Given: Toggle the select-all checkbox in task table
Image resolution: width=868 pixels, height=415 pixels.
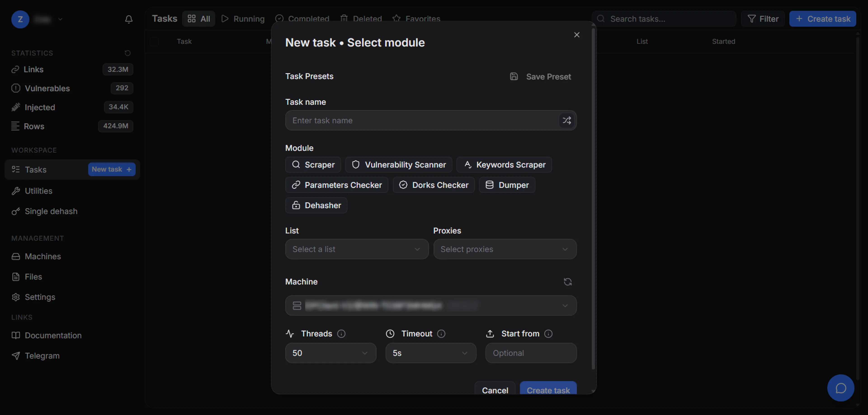Looking at the screenshot, I should tap(154, 42).
